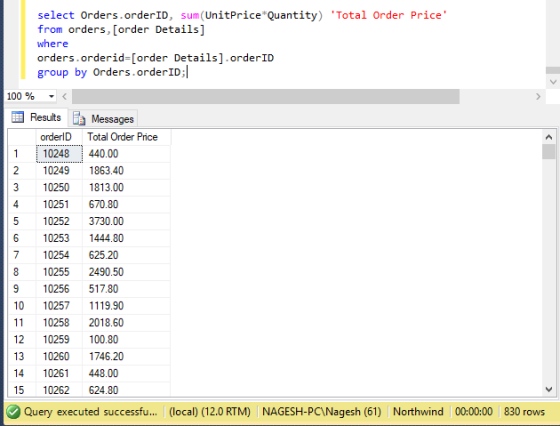Image resolution: width=560 pixels, height=426 pixels.
Task: Click the Northwind database status entry
Action: [418, 412]
